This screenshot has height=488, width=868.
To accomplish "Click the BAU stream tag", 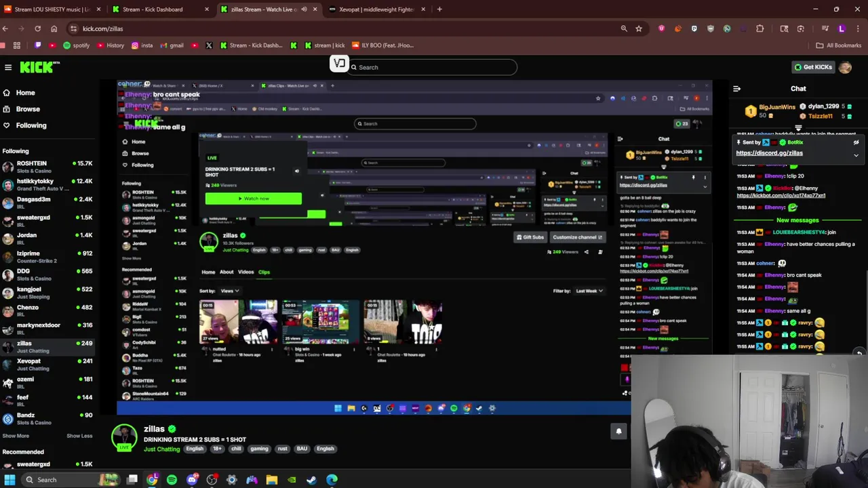I will [302, 449].
